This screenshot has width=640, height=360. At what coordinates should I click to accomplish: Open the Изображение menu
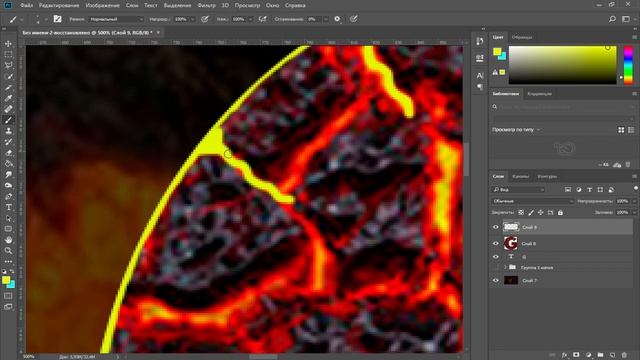coord(102,5)
